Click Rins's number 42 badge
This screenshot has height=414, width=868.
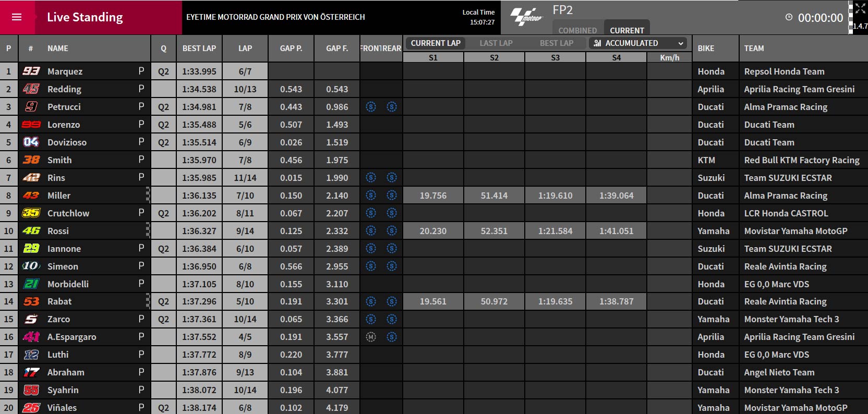coord(31,177)
